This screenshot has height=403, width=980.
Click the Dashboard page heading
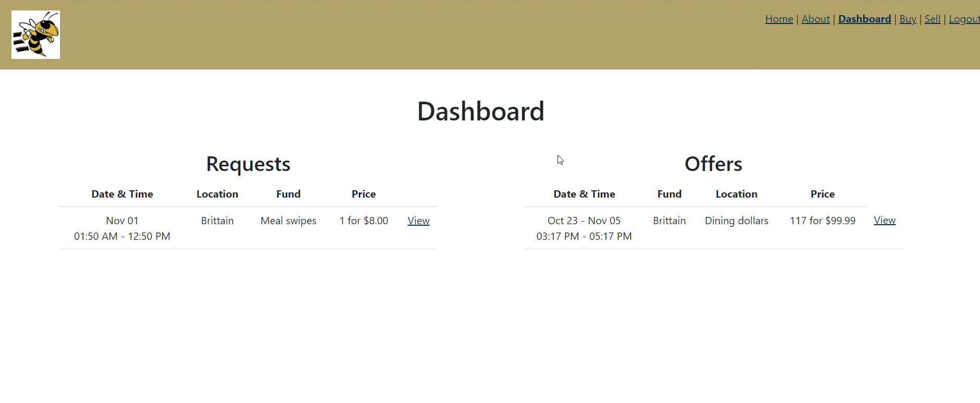(480, 111)
